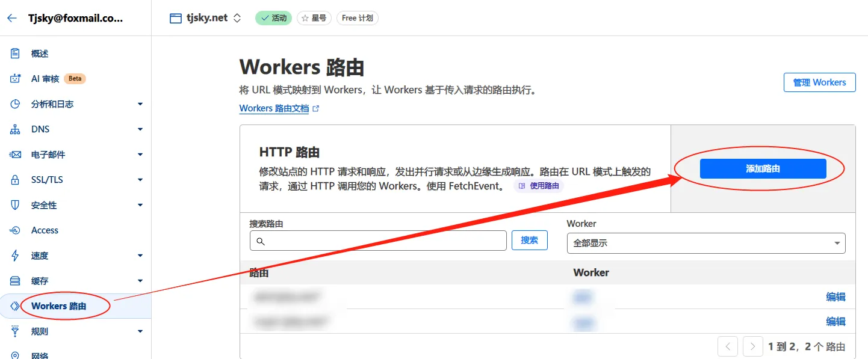Open the Worker 全部显示 dropdown
The image size is (868, 359).
pyautogui.click(x=705, y=243)
